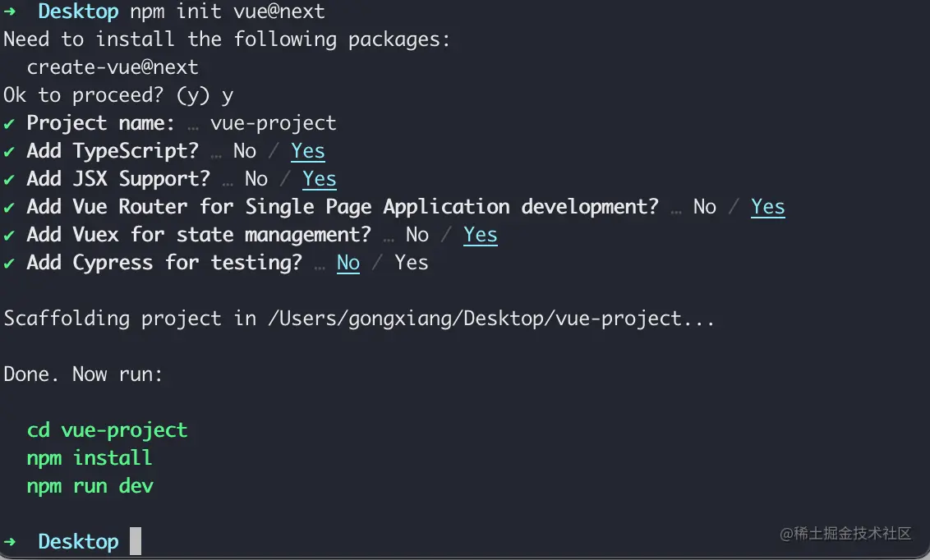Click the green "npm install" command
The image size is (930, 560).
pos(90,458)
